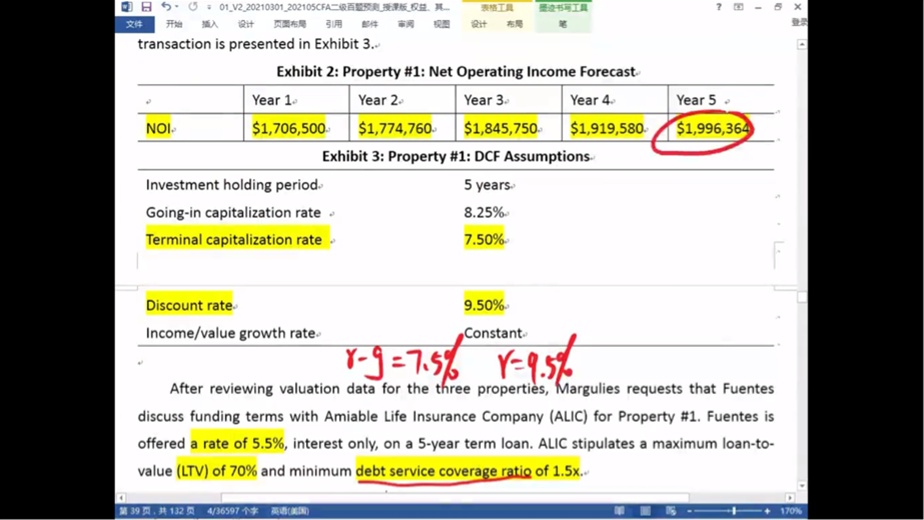Click the word count '4/36597 个字' in status bar
This screenshot has height=520, width=924.
click(x=232, y=511)
